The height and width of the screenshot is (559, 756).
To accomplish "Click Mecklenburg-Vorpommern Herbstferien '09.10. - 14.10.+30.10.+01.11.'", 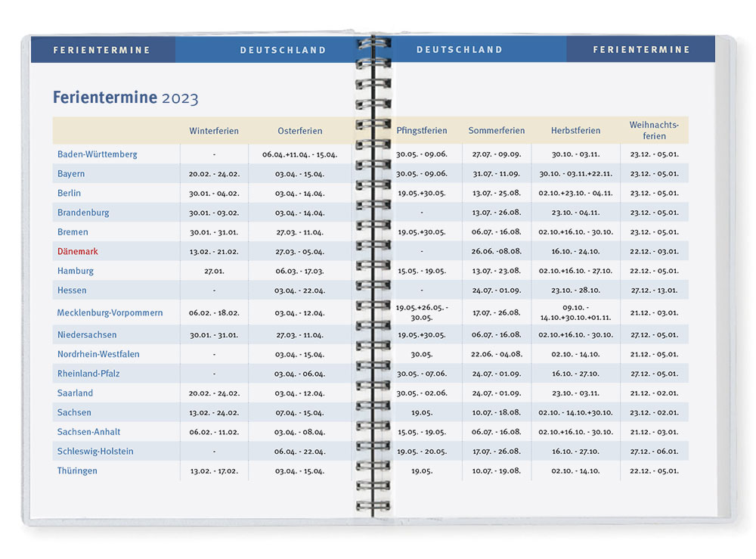I will pyautogui.click(x=575, y=312).
